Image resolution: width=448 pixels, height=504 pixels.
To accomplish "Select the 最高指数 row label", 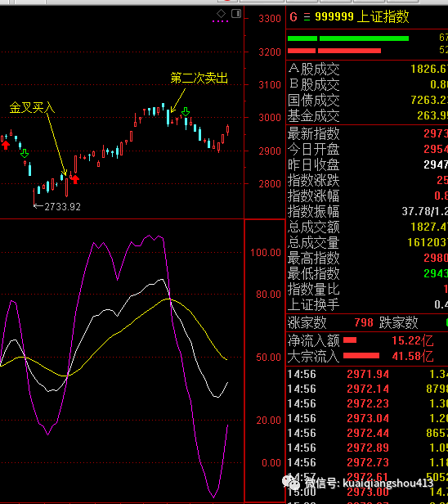I will point(314,258).
